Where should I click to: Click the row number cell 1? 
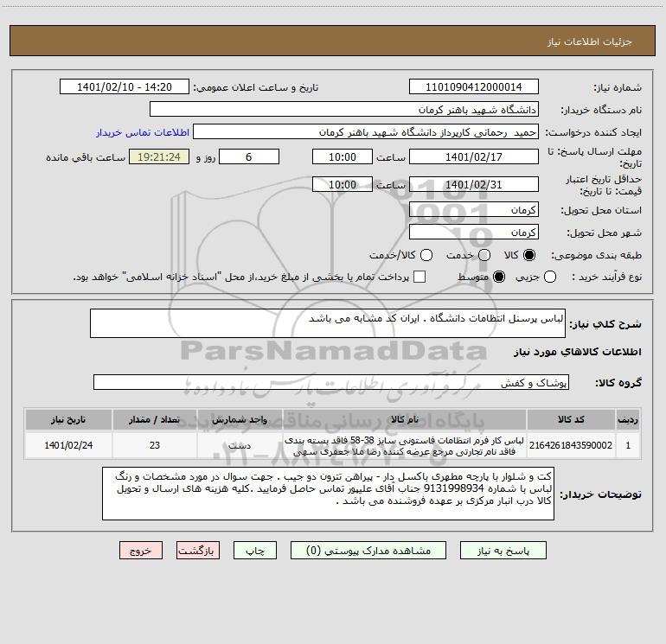[x=628, y=445]
